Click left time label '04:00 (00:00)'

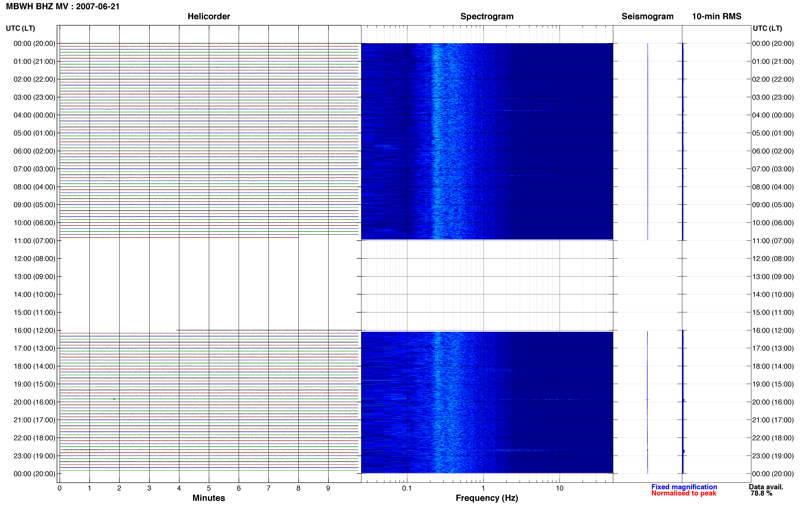tap(34, 115)
